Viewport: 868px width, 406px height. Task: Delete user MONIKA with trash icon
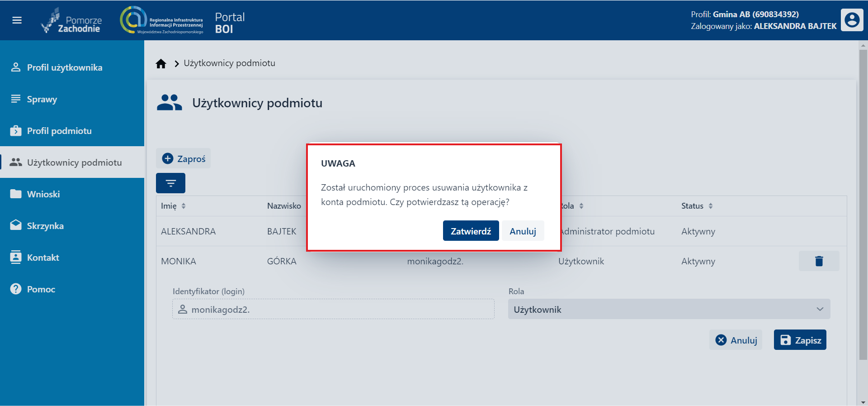(x=819, y=261)
